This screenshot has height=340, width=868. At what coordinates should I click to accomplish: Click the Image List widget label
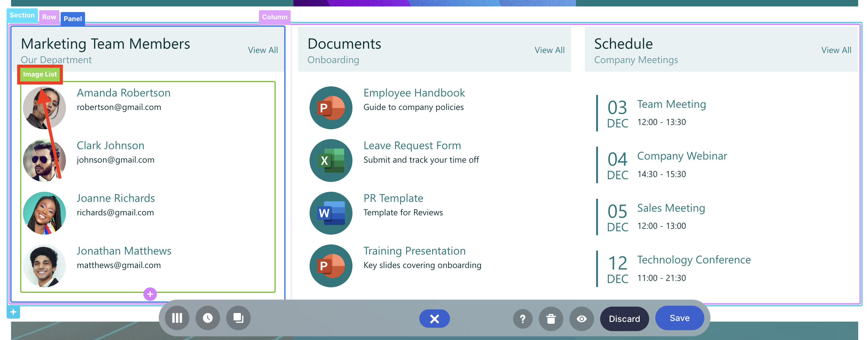pos(40,74)
